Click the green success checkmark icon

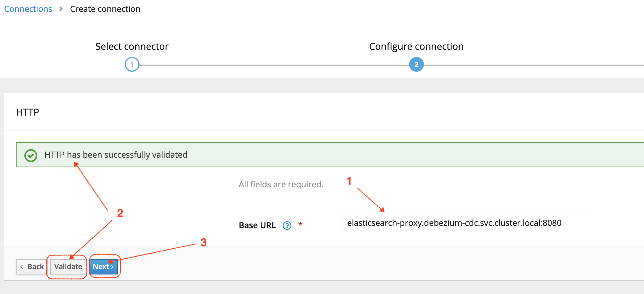(31, 155)
